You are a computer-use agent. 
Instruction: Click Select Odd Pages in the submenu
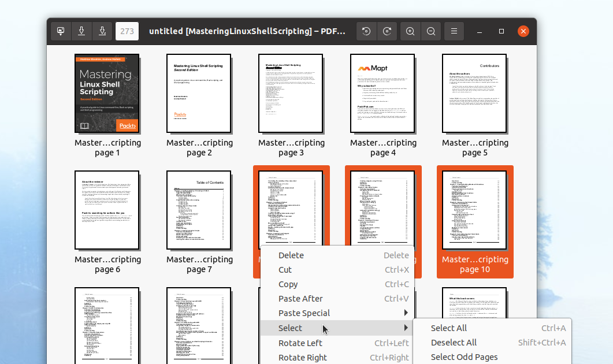(493, 357)
